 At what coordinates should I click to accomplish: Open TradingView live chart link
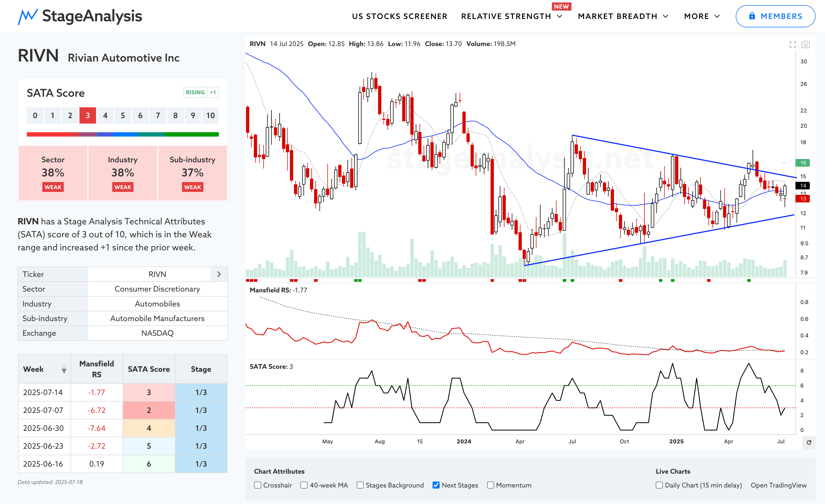(x=778, y=485)
